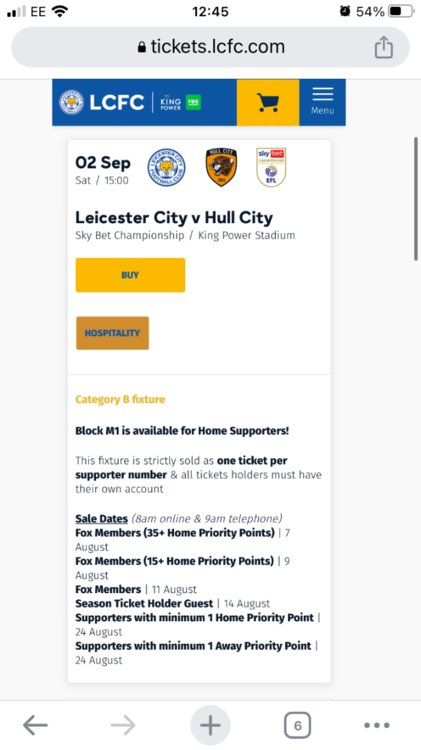Open a new tab with plus button
This screenshot has width=421, height=750.
pos(210,726)
